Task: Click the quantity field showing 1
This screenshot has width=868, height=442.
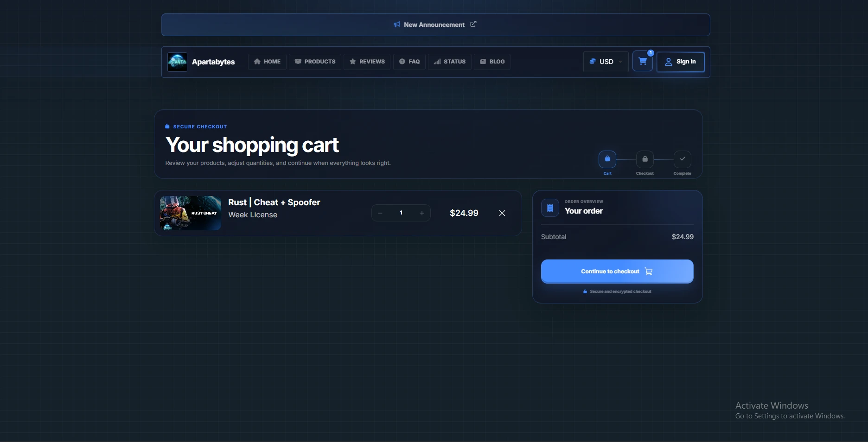Action: 401,213
